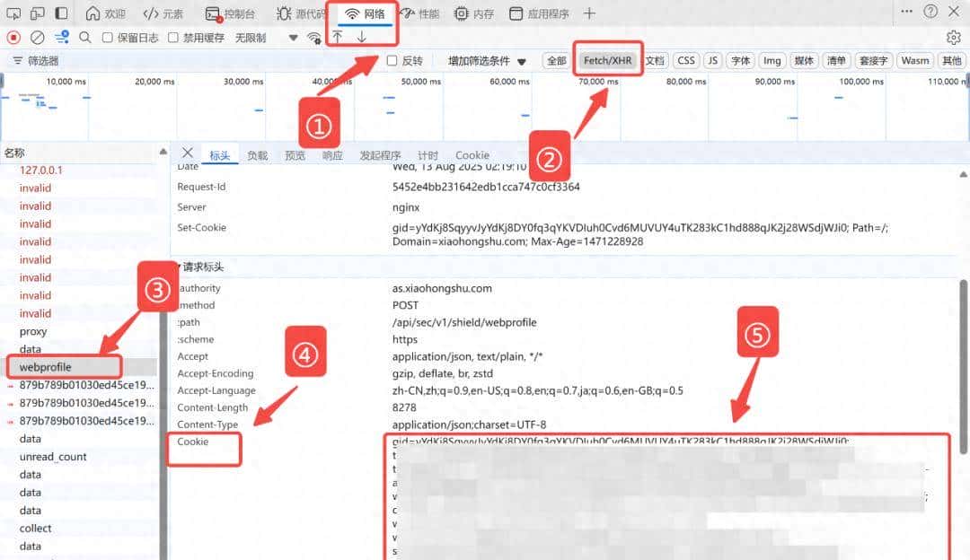Clear the network log icon
Viewport: 970px width, 560px height.
(x=38, y=38)
